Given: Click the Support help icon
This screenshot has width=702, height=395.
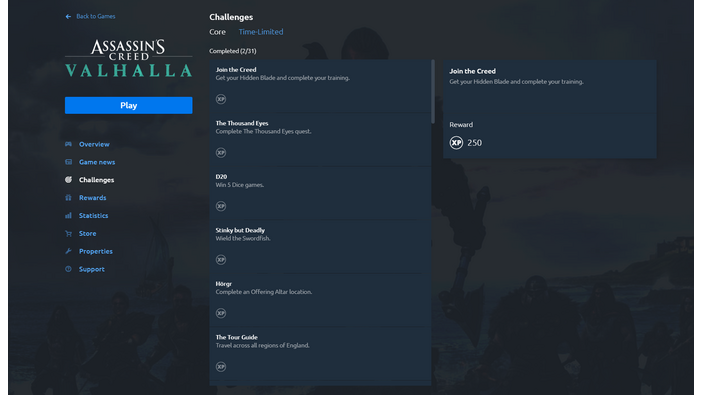Looking at the screenshot, I should coord(68,269).
